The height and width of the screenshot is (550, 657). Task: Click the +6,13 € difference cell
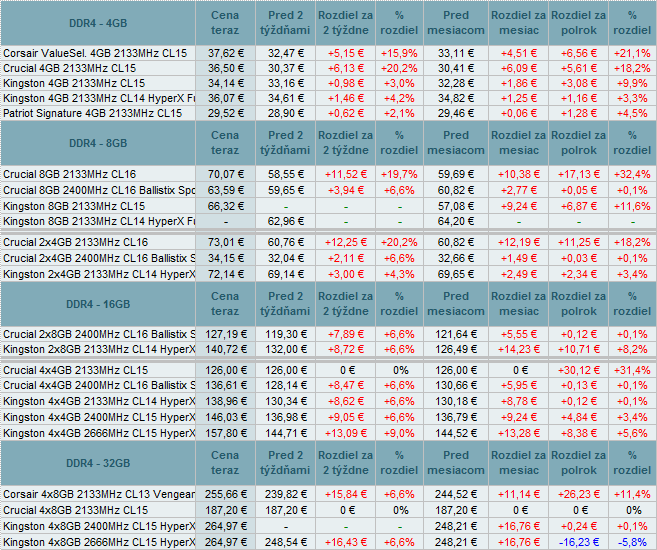coord(346,68)
